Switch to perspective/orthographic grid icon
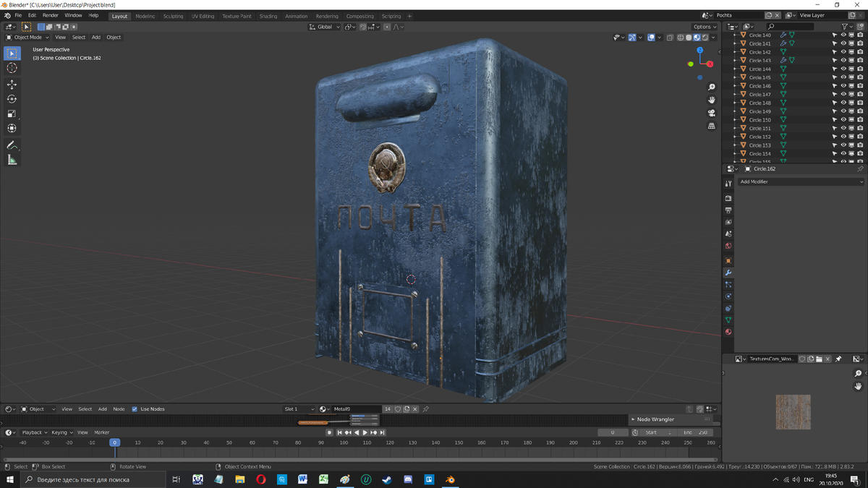 click(x=712, y=126)
